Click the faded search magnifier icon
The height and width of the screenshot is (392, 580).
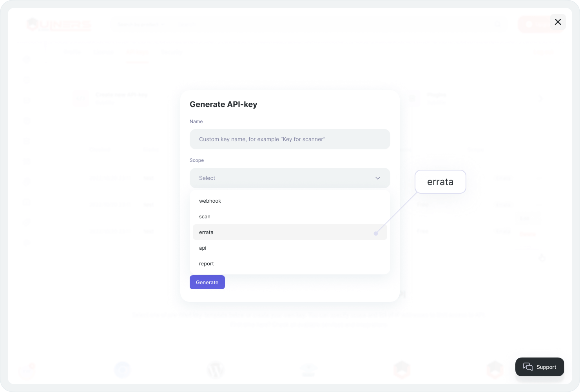click(497, 24)
